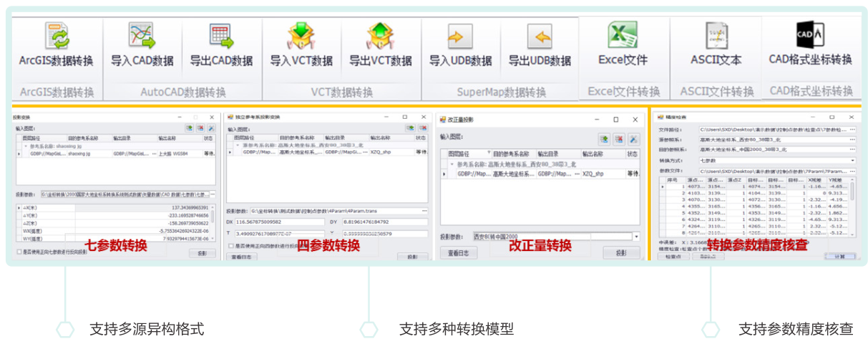Add layer icon in 独立参考系投影变换 window

[x=411, y=129]
